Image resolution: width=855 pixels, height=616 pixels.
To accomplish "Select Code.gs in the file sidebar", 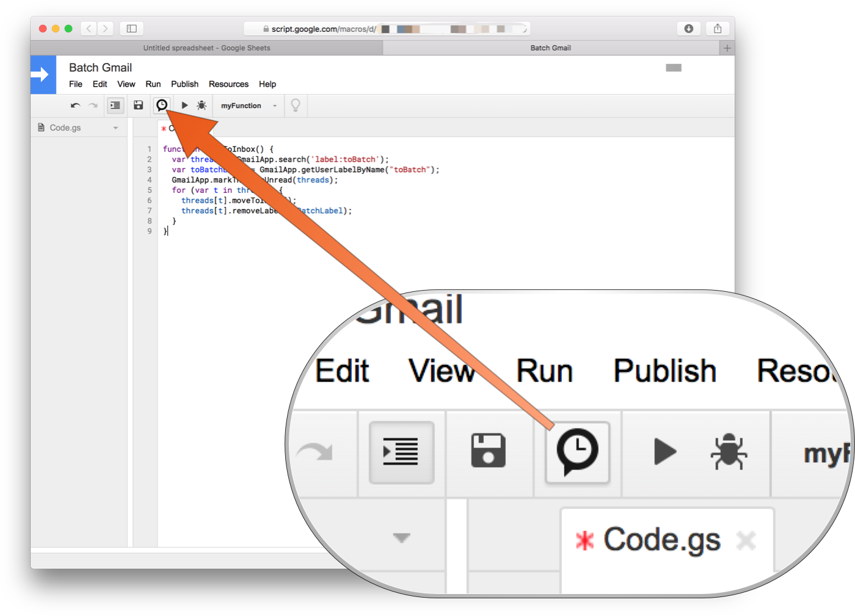I will (65, 128).
